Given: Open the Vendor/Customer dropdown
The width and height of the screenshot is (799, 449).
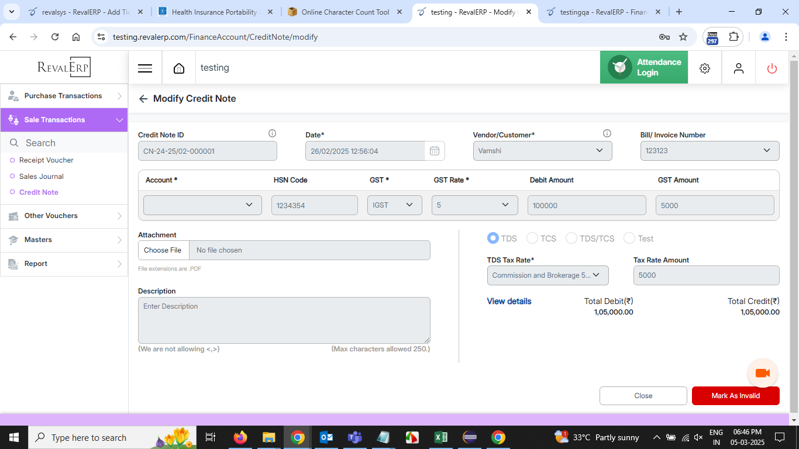Looking at the screenshot, I should pyautogui.click(x=542, y=151).
